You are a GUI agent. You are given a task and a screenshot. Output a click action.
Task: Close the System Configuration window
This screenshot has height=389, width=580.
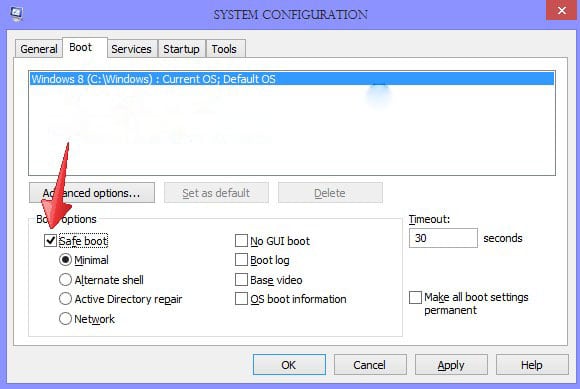[x=562, y=10]
